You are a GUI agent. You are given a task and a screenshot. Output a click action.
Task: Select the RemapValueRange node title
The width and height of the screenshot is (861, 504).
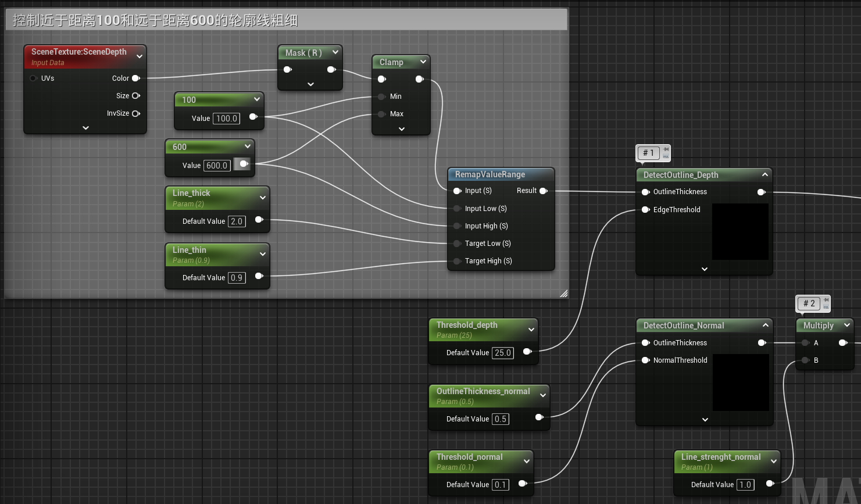click(x=490, y=174)
